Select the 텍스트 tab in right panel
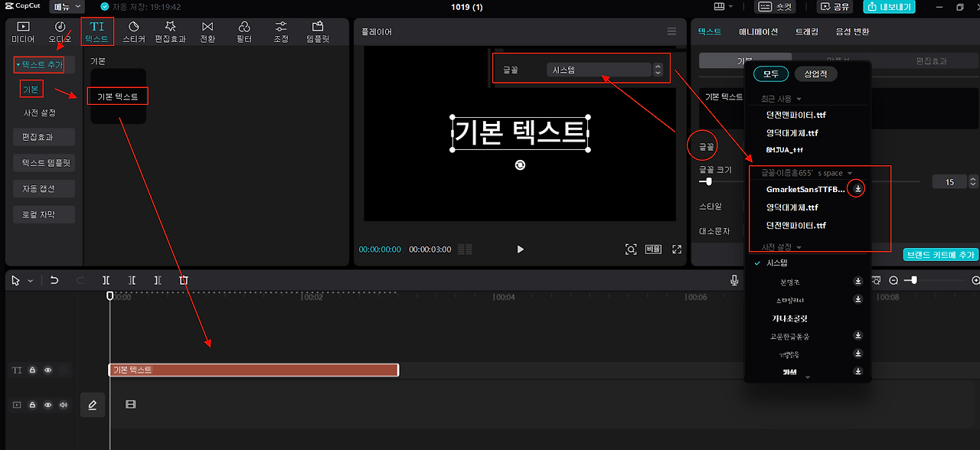The width and height of the screenshot is (980, 450). tap(710, 31)
